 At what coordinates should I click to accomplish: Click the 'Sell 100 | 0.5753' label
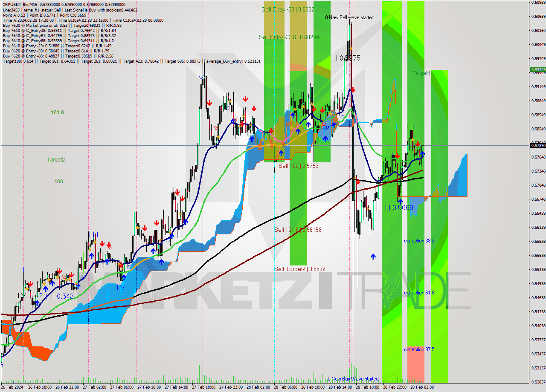pos(299,166)
